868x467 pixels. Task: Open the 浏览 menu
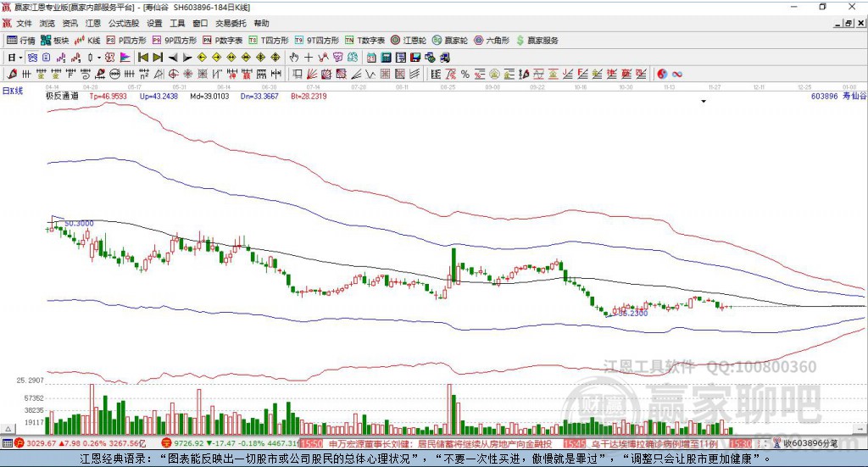point(47,23)
